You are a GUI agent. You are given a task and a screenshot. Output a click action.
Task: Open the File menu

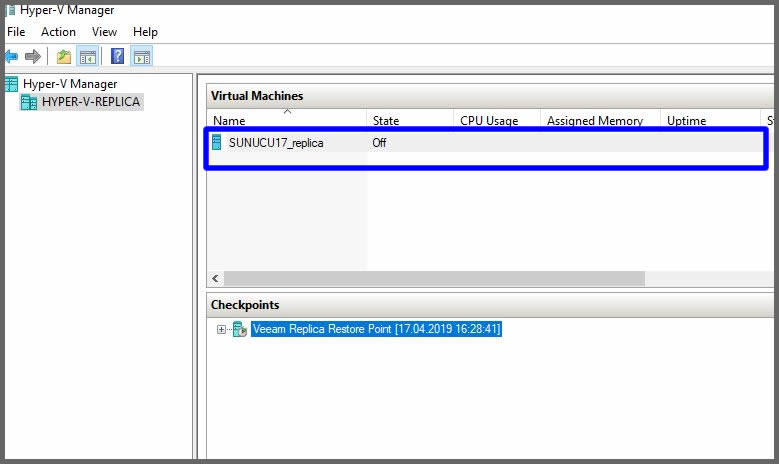point(16,32)
